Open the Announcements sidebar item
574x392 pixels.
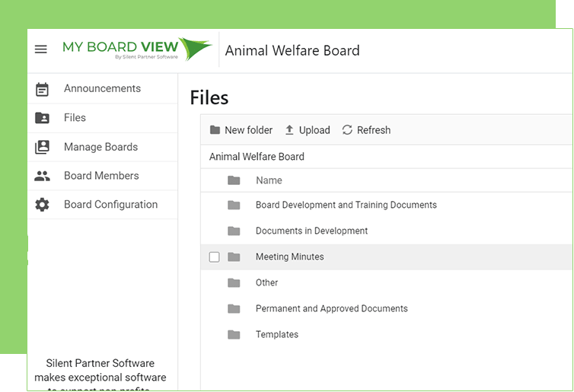(102, 88)
